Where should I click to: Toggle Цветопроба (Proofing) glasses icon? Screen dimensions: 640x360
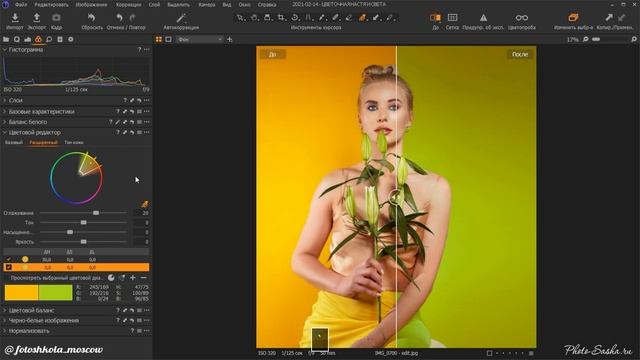coord(522,18)
